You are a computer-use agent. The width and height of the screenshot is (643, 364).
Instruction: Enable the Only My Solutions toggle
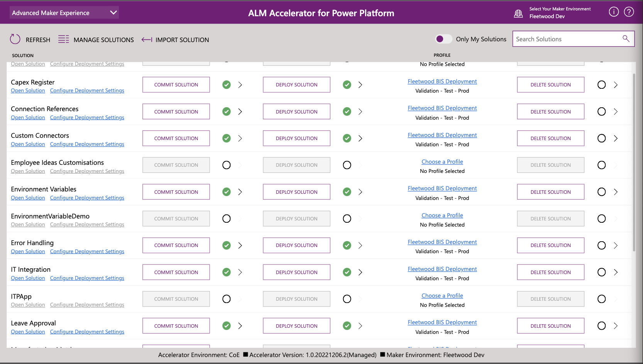click(x=443, y=39)
